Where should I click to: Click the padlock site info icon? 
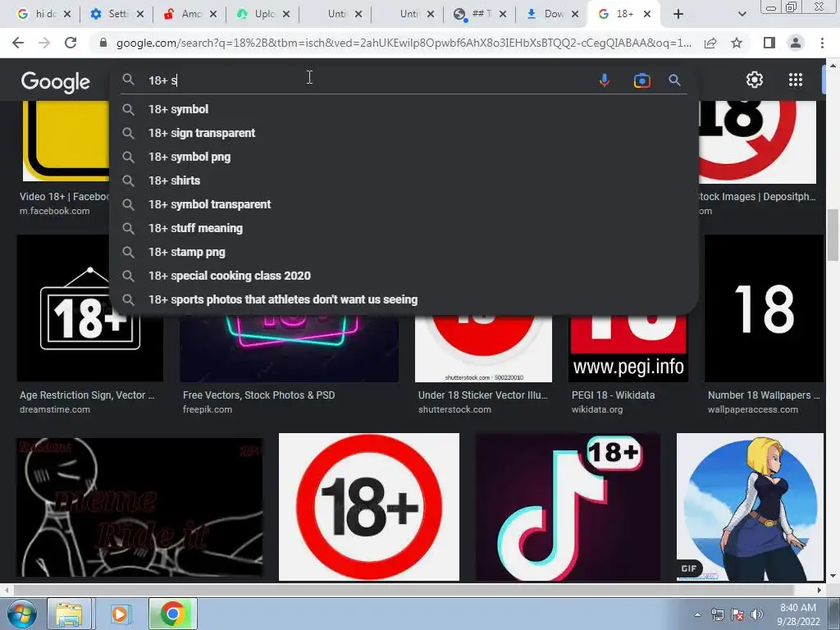[103, 43]
